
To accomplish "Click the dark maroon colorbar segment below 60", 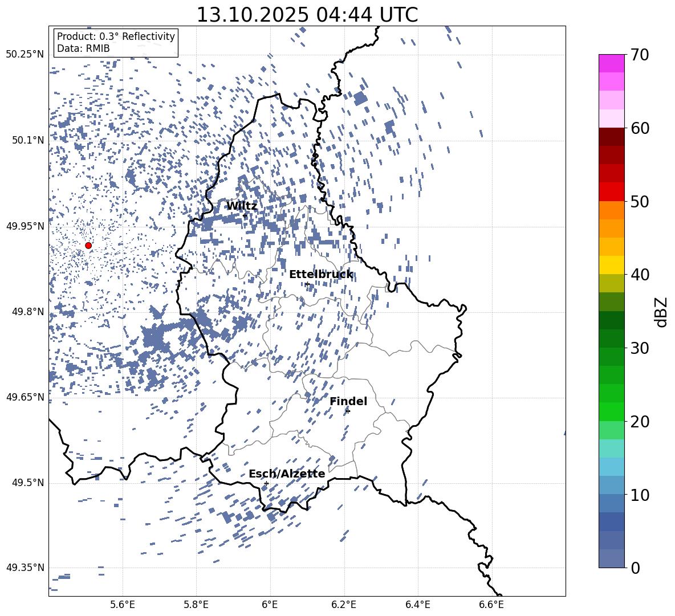I will pos(612,137).
